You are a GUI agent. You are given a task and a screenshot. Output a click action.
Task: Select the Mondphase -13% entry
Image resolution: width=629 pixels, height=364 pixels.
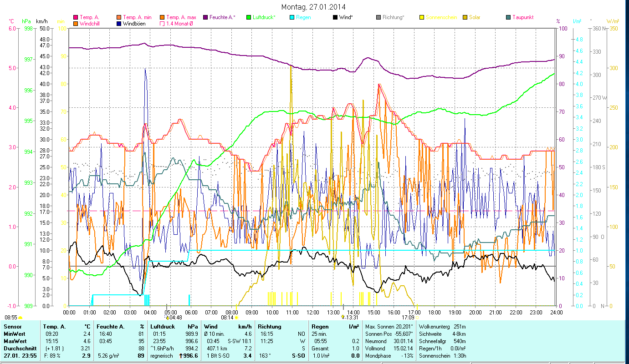coord(389,356)
